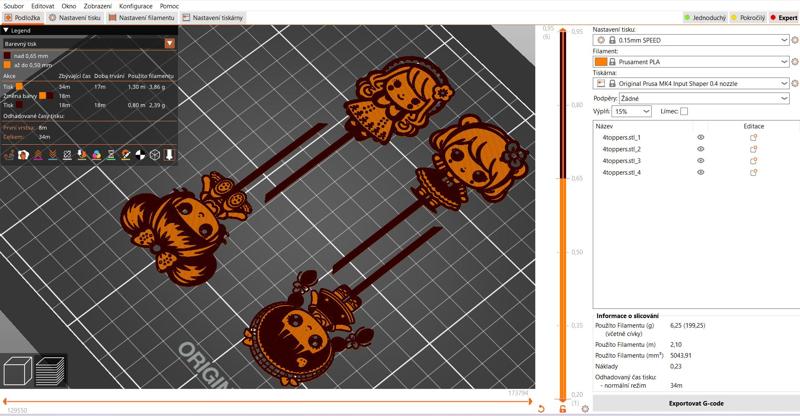Click edit icon for 4toppers.stl_4
This screenshot has width=800, height=416.
[753, 173]
